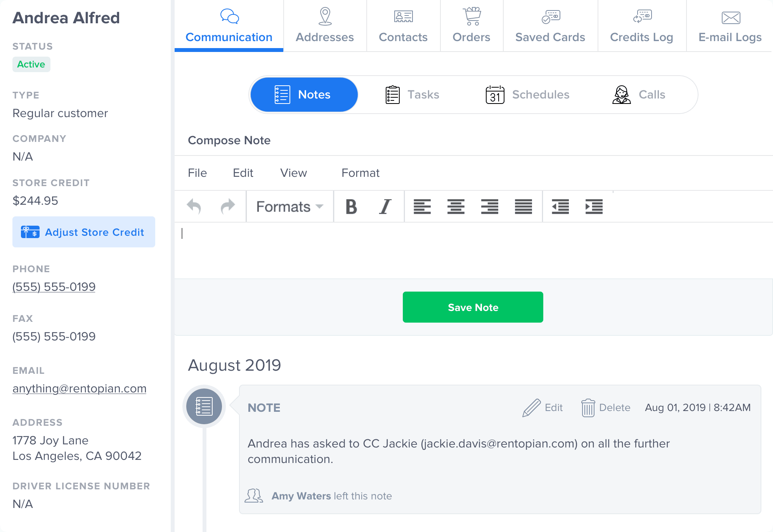The image size is (773, 532).
Task: Click the undo arrow icon
Action: (194, 206)
